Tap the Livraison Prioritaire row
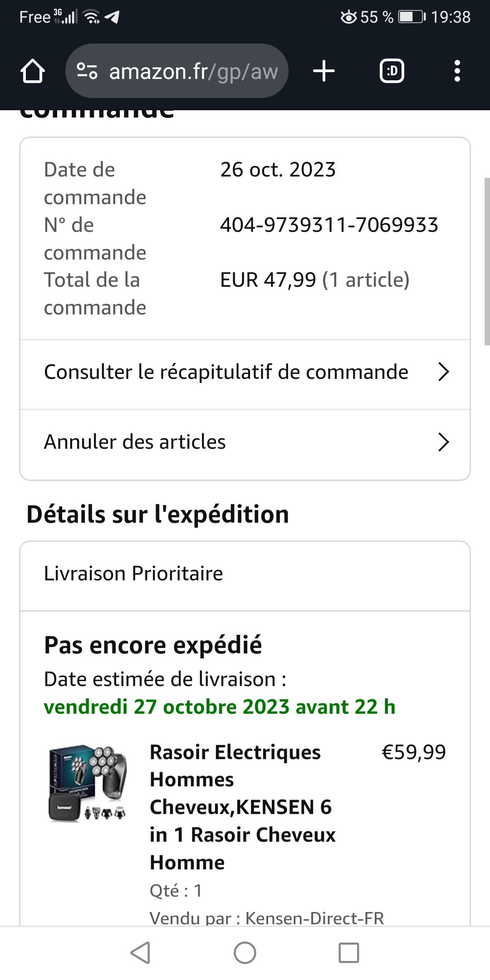Image resolution: width=490 pixels, height=980 pixels. coord(133,573)
